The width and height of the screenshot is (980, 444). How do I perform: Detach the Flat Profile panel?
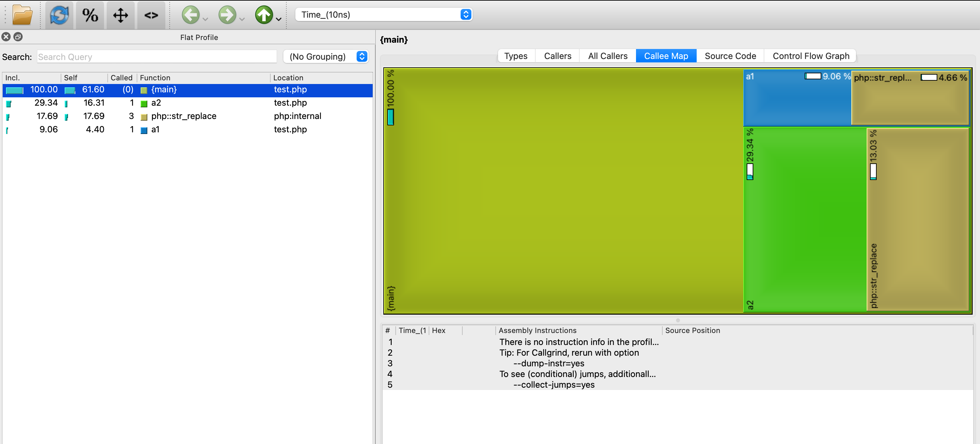coord(18,37)
